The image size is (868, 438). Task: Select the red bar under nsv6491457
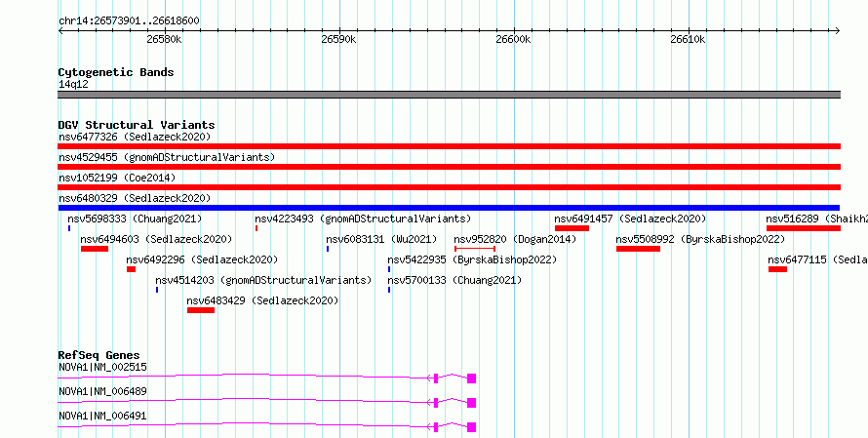572,228
